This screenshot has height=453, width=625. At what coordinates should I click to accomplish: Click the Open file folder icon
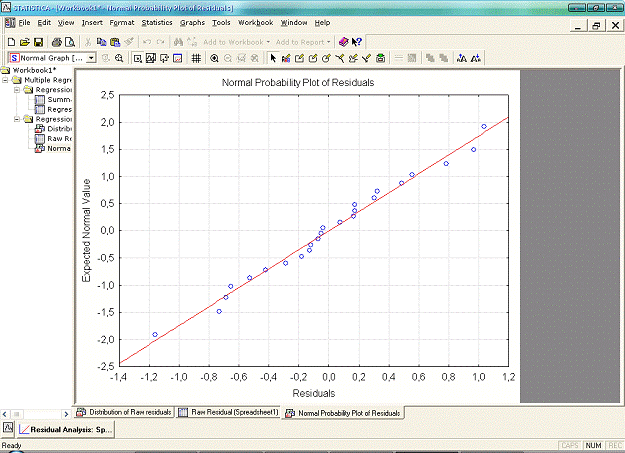pyautogui.click(x=24, y=42)
